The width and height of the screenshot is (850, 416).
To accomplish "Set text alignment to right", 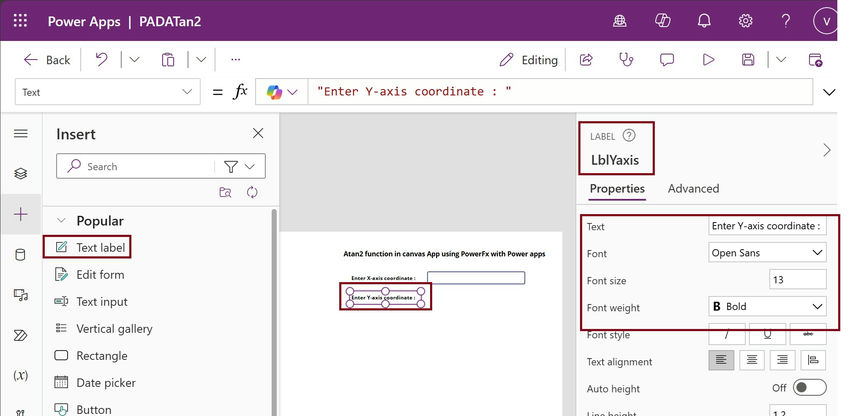I will (782, 360).
